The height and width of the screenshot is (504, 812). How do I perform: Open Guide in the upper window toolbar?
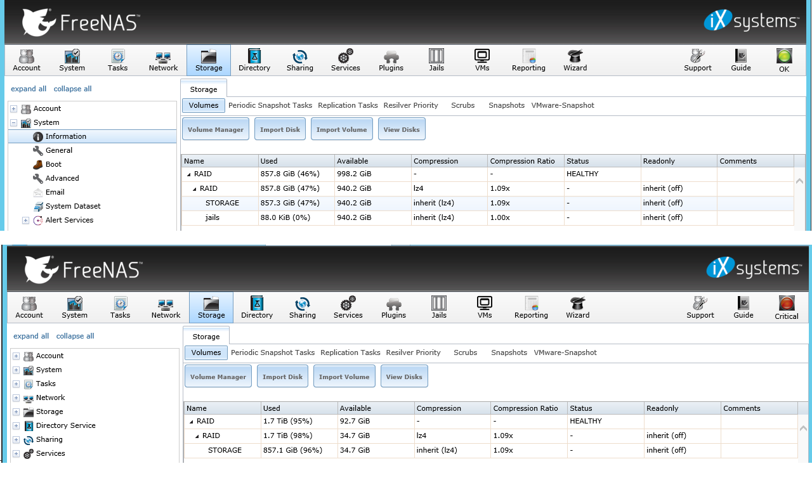[x=741, y=60]
